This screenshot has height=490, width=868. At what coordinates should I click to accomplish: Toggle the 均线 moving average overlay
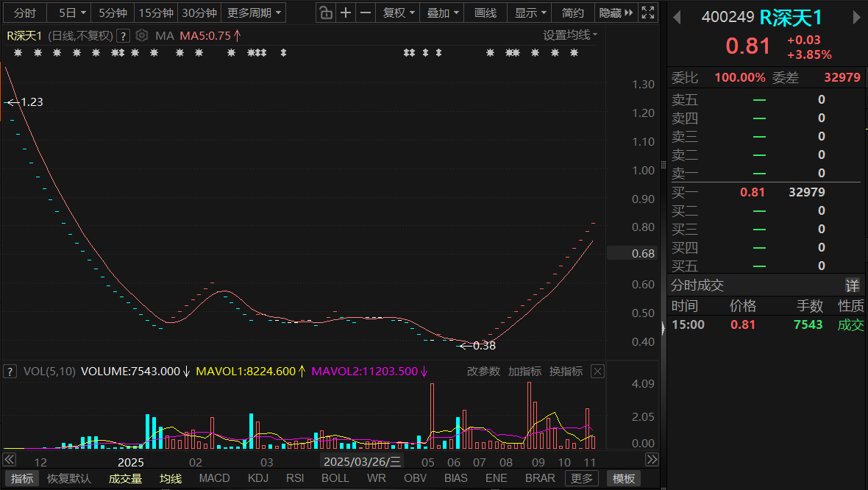point(171,478)
